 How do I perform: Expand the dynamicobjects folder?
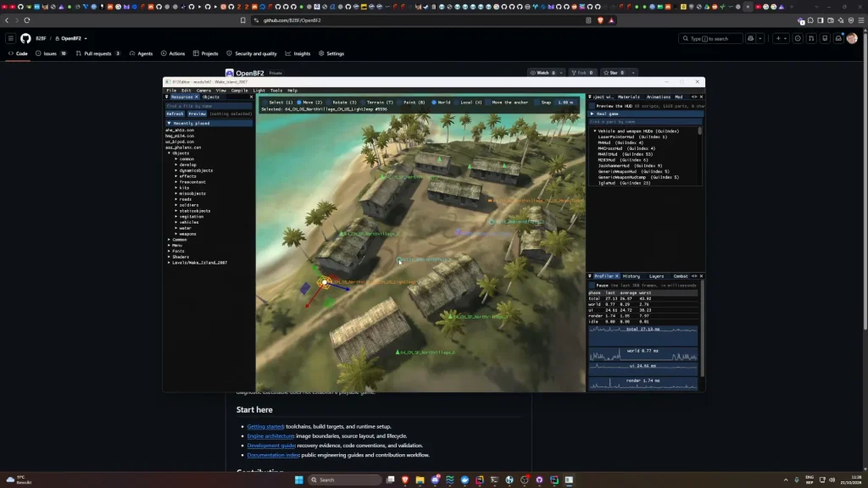176,170
